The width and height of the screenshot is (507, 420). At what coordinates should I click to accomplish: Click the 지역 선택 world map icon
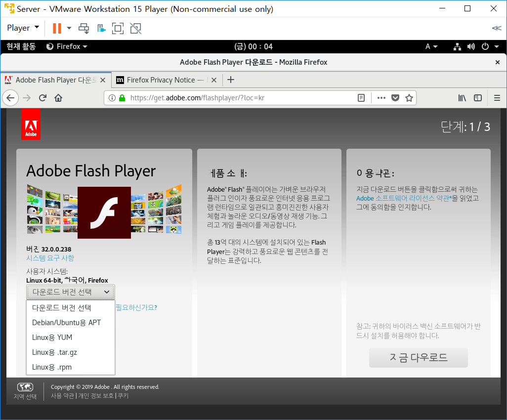[x=25, y=387]
